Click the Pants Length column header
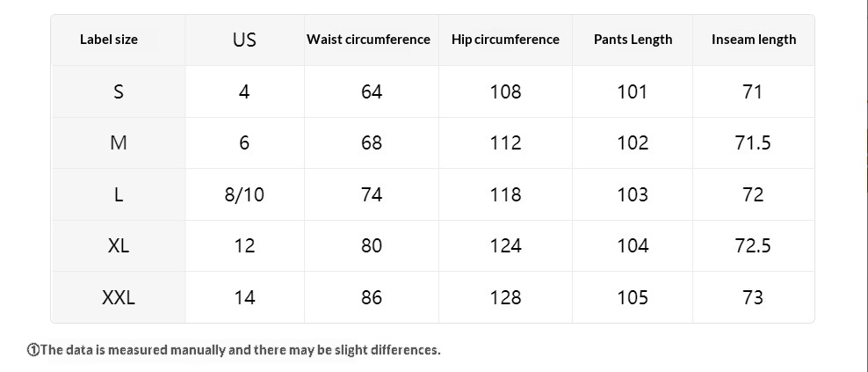Screen dimensions: 868x372 633,40
